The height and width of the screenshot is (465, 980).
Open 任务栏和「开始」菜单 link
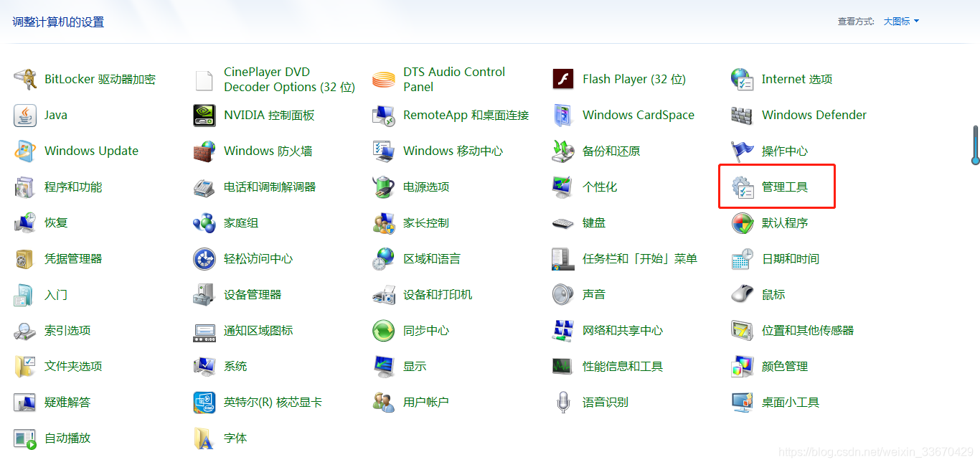point(640,258)
